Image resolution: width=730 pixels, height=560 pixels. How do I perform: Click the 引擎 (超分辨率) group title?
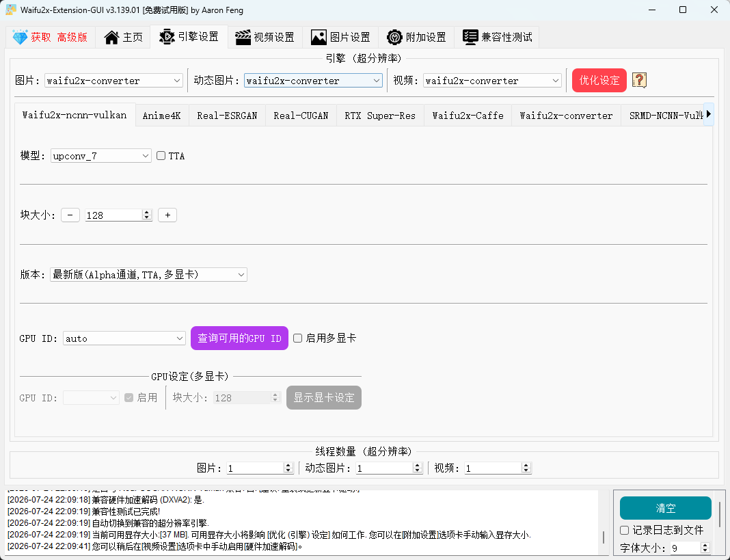pos(364,58)
